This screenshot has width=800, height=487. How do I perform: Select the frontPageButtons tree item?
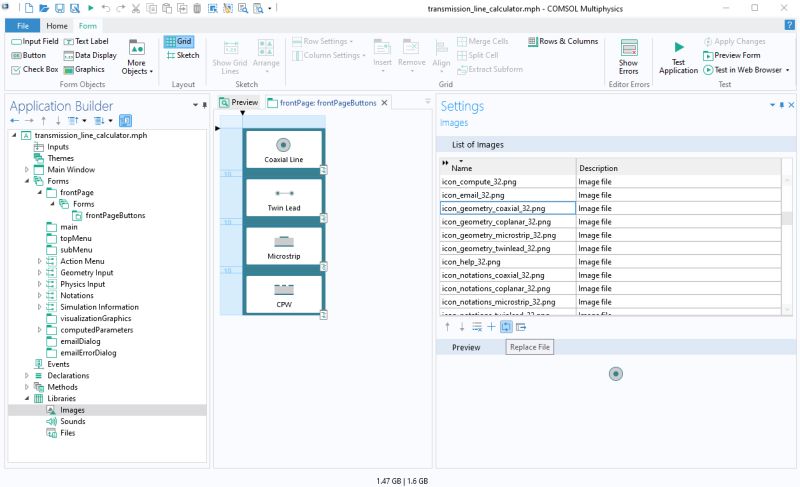pos(115,215)
